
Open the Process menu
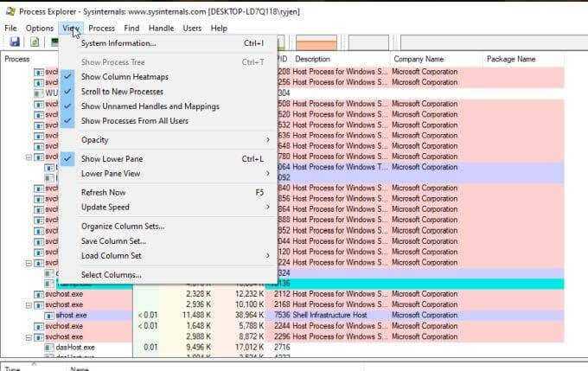click(x=102, y=29)
